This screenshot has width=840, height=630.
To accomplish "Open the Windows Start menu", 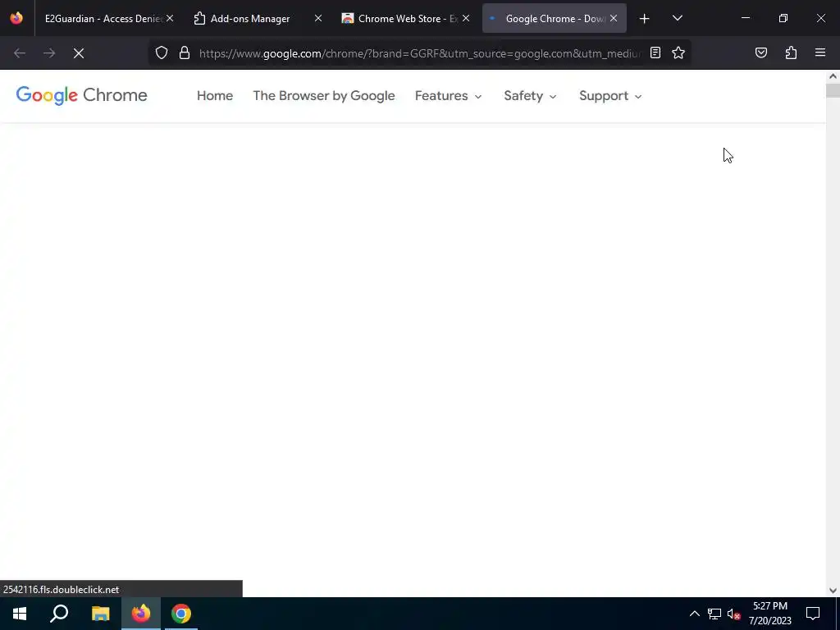I will 20,614.
